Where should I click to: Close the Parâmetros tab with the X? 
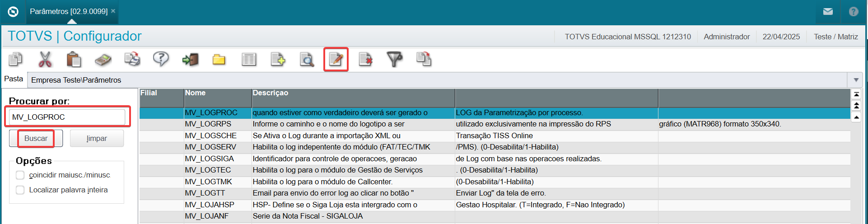click(113, 11)
